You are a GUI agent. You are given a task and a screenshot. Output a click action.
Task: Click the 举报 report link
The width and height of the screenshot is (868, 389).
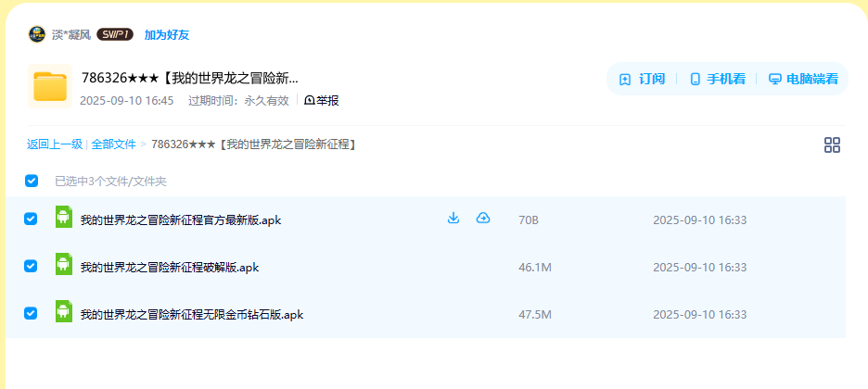[x=322, y=101]
